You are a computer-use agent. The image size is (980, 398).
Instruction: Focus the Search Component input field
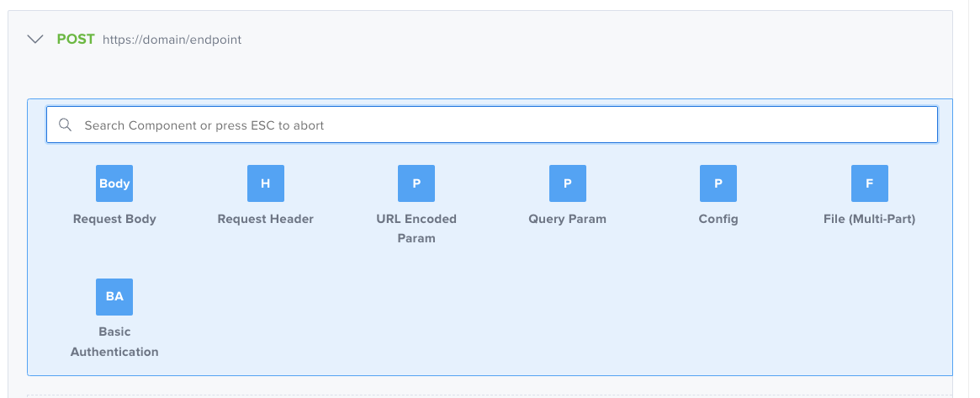[505, 125]
